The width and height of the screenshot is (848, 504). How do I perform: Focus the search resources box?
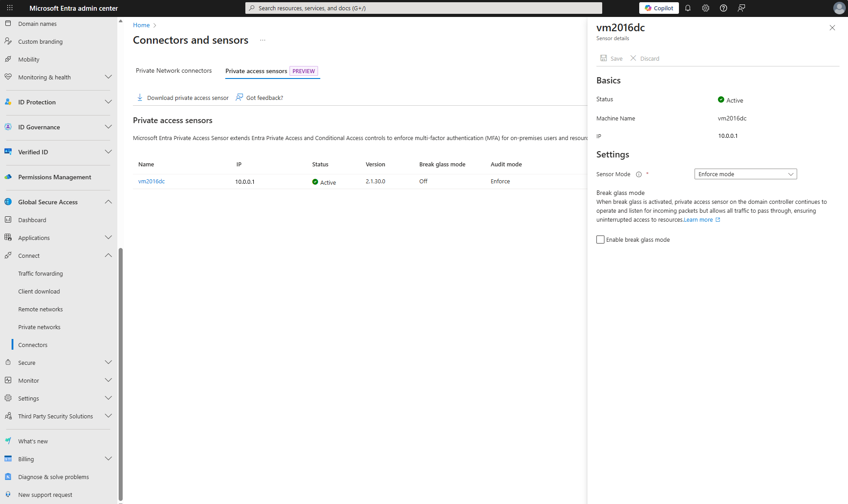pyautogui.click(x=424, y=8)
